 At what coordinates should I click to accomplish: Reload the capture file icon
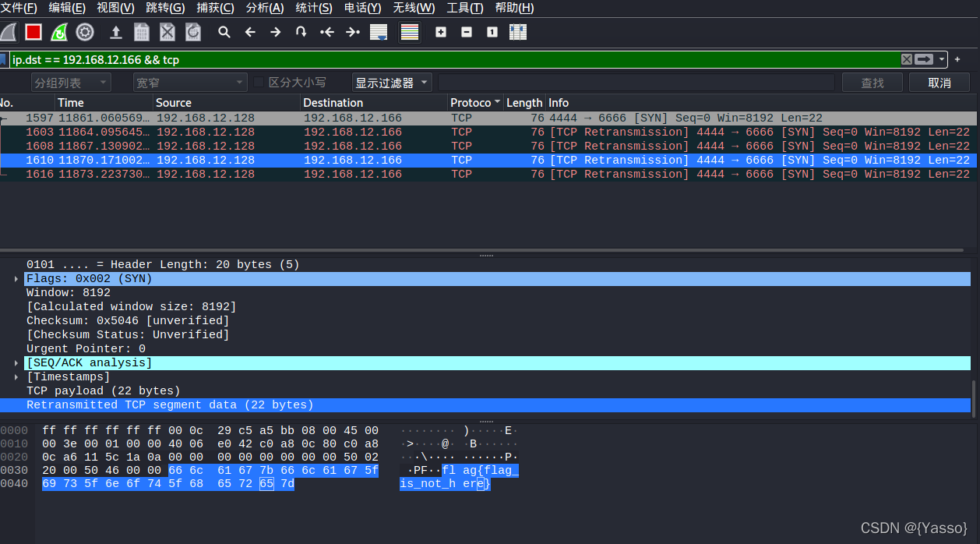pos(193,32)
